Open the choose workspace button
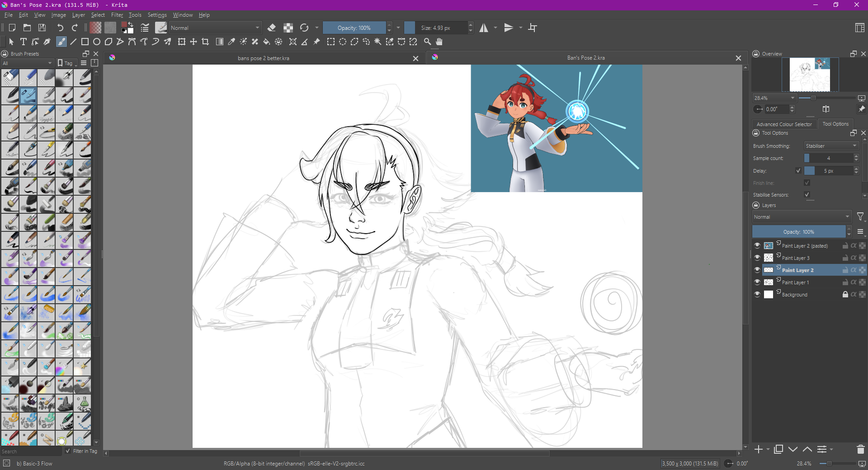868x470 pixels. point(860,28)
